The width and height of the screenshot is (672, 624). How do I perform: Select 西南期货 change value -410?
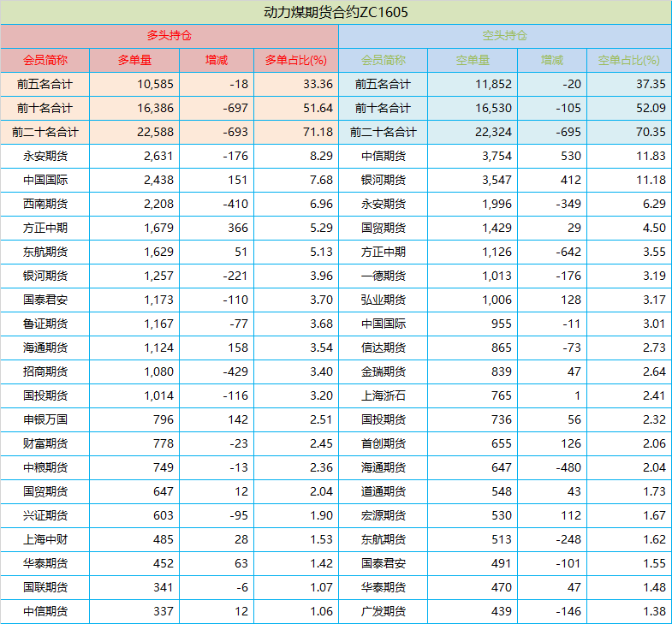click(235, 204)
